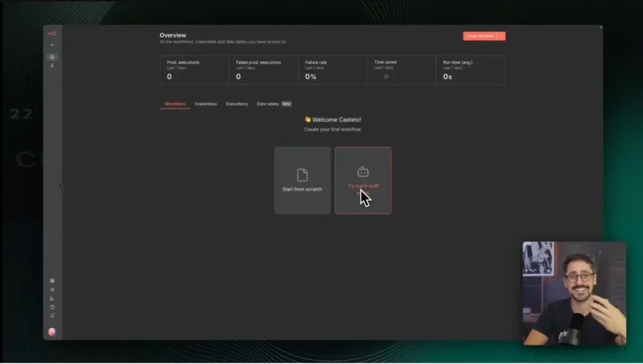Click the Prod. executions metric card
This screenshot has height=364, width=643.
pos(193,70)
